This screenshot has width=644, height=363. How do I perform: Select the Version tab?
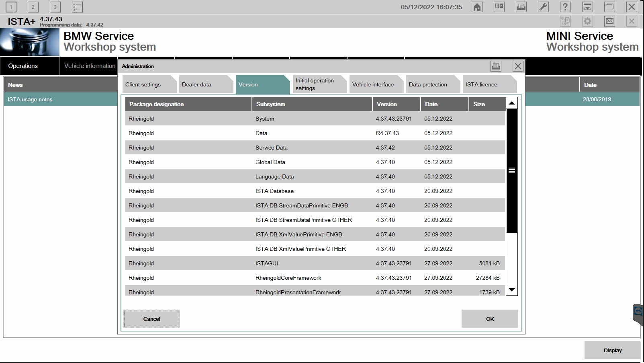point(263,84)
